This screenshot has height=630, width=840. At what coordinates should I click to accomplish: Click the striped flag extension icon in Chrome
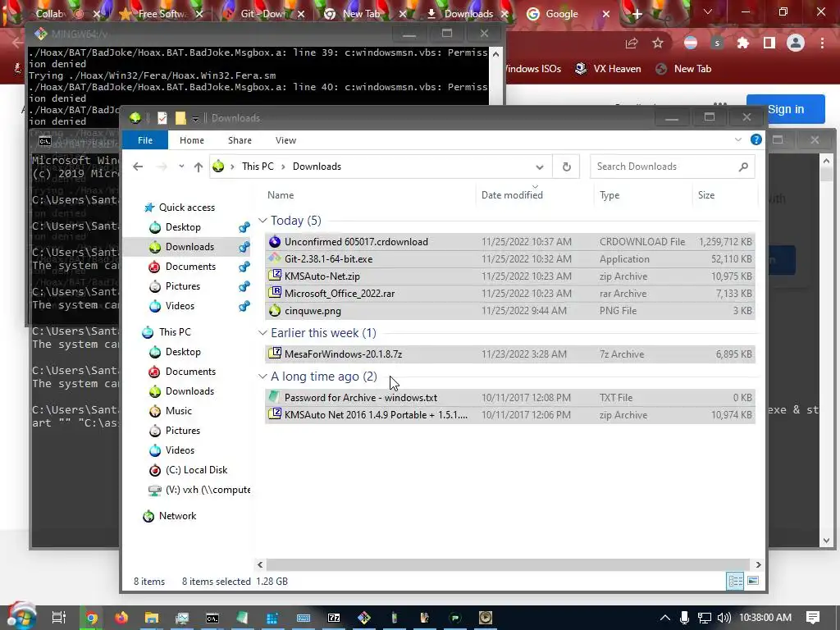(x=691, y=43)
